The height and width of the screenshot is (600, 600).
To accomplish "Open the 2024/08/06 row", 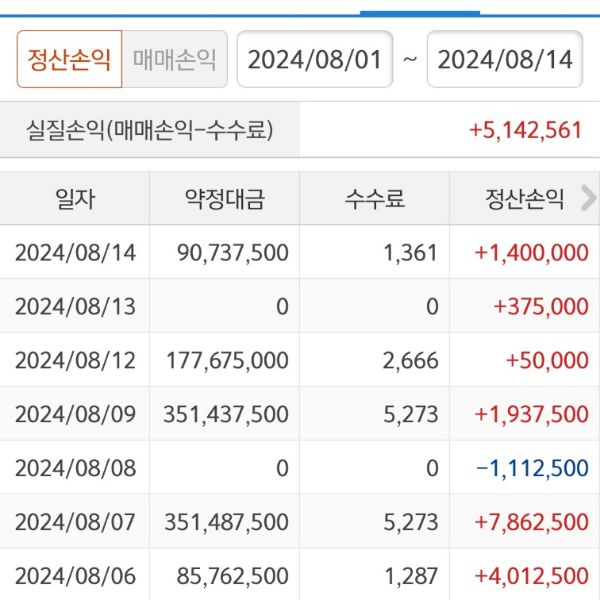I will tap(75, 576).
